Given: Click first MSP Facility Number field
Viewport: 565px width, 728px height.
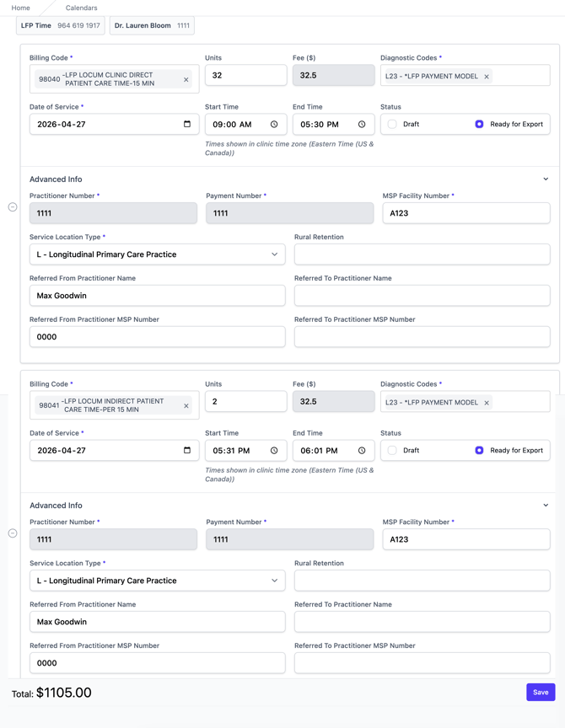Looking at the screenshot, I should [465, 213].
